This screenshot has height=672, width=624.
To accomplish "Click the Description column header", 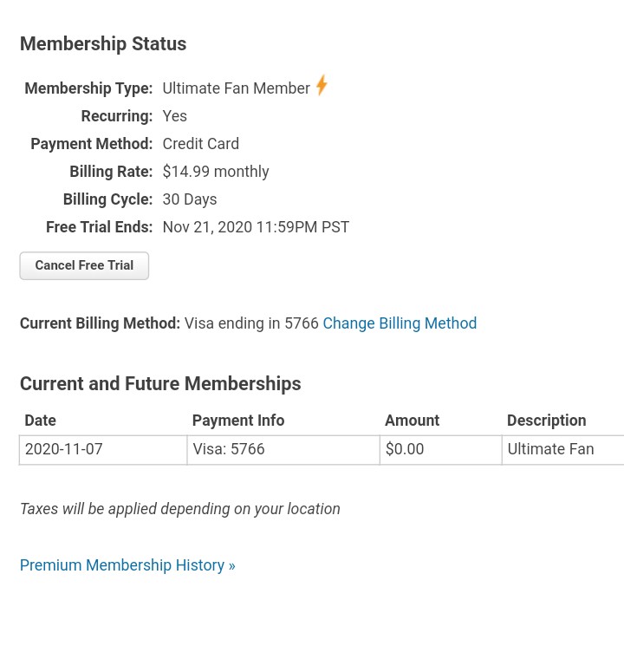I will point(547,421).
